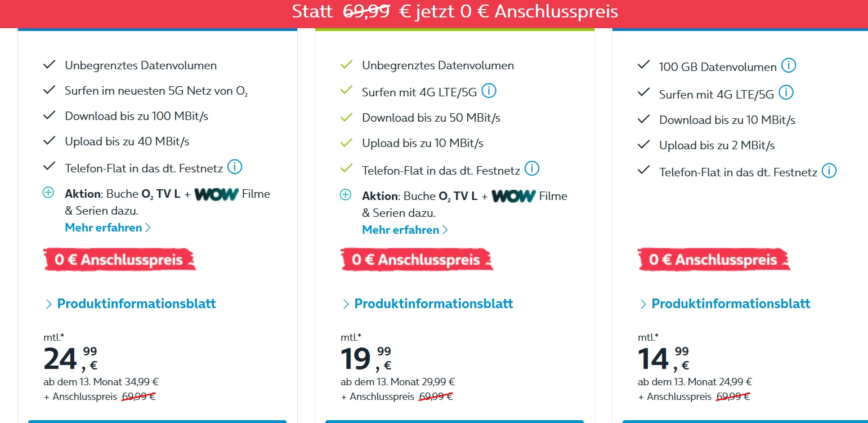
Task: Click info icon next to middle plan's 4G LTE/5G
Action: click(489, 91)
